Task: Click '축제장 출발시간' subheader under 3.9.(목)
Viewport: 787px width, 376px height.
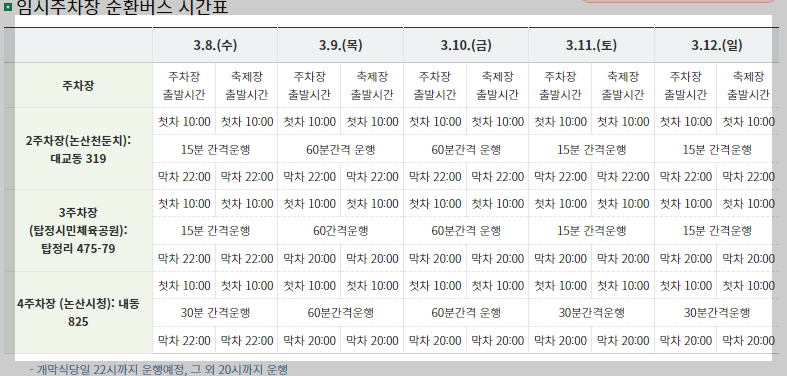Action: 372,86
